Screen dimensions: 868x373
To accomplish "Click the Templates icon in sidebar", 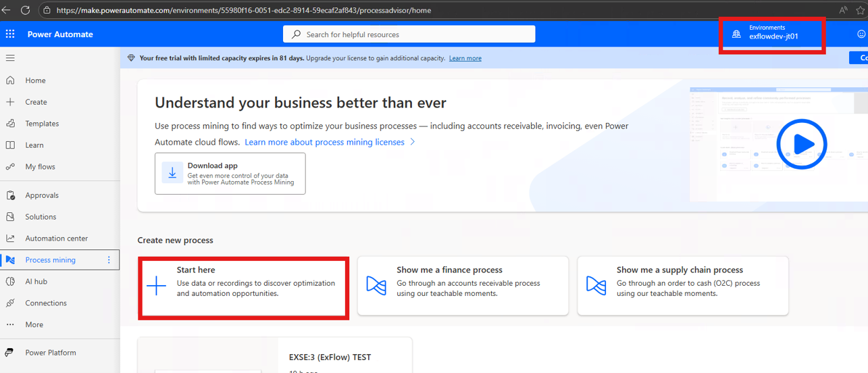I will coord(10,124).
